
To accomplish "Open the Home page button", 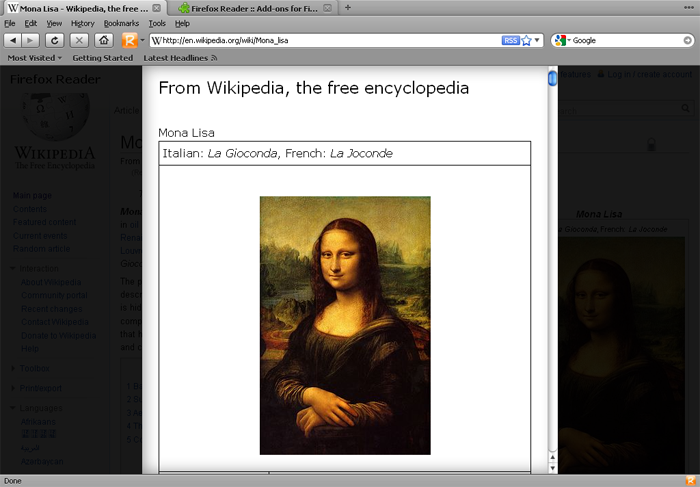I will 104,41.
